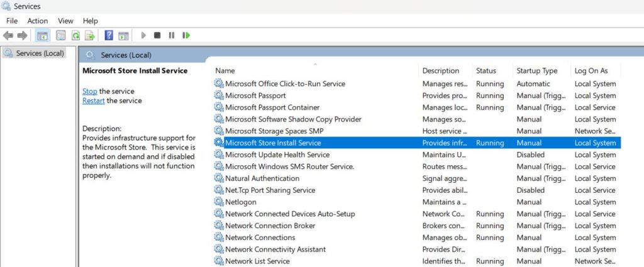Open the View menu

point(65,21)
